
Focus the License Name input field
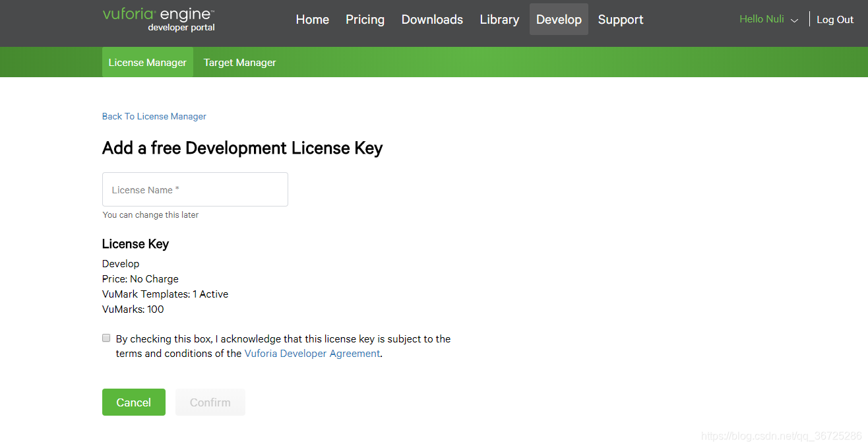(195, 189)
